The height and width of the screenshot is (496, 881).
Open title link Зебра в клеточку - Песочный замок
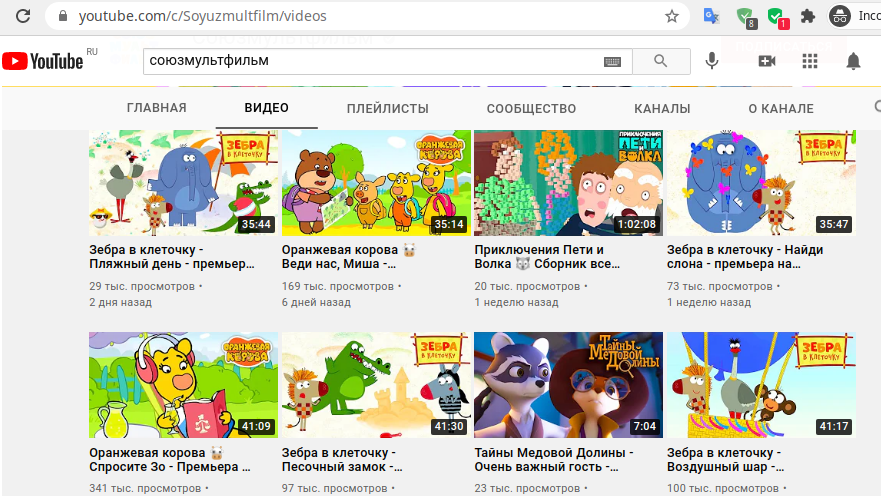tap(342, 459)
